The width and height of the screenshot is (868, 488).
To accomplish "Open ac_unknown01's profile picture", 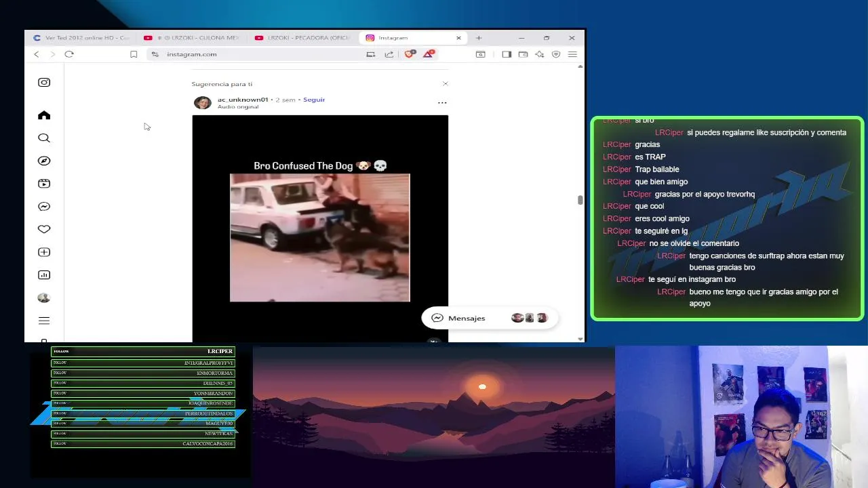I will (202, 102).
